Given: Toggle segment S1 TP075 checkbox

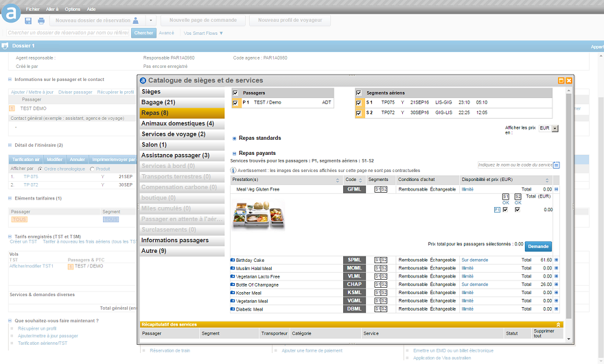Looking at the screenshot, I should pyautogui.click(x=359, y=102).
